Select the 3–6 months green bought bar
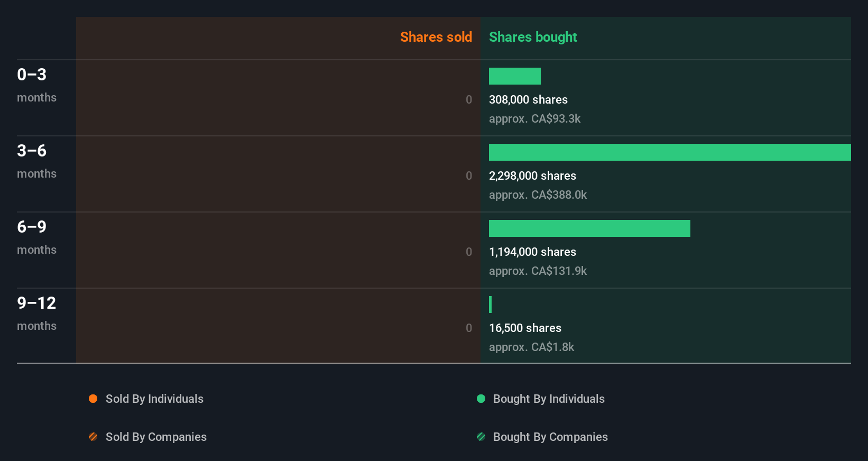Screen dimensions: 868x461 coord(670,152)
